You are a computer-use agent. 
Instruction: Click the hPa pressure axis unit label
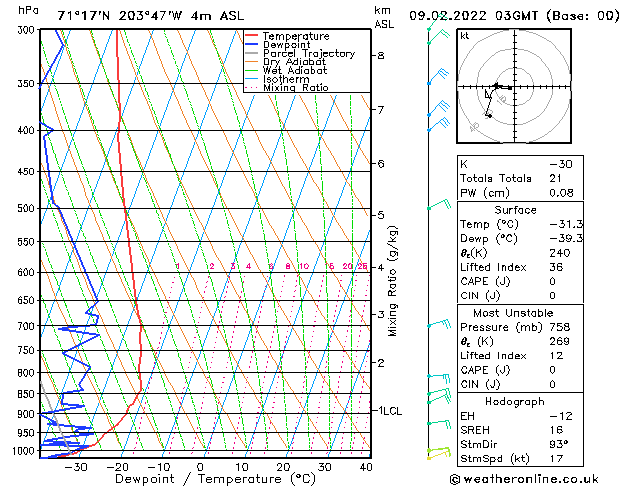click(x=28, y=11)
